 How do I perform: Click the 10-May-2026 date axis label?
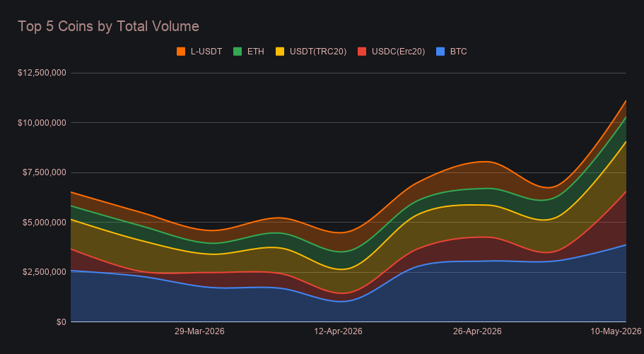tap(616, 331)
